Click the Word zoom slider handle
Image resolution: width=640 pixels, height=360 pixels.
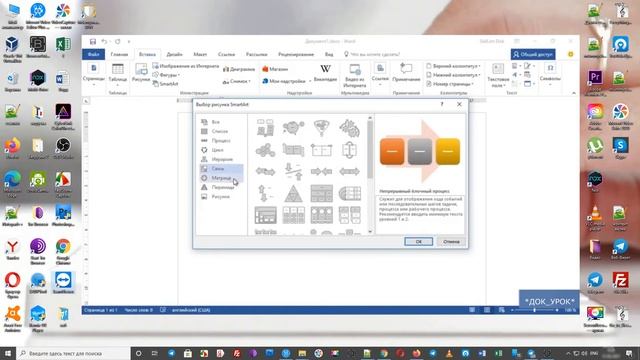534,310
